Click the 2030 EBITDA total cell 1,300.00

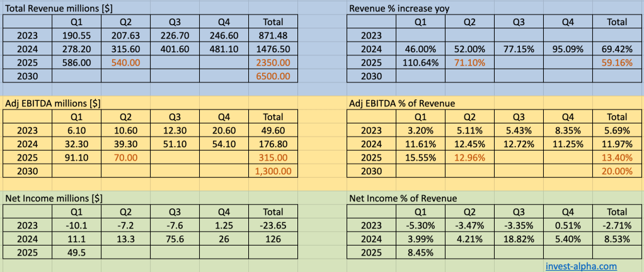pyautogui.click(x=272, y=171)
